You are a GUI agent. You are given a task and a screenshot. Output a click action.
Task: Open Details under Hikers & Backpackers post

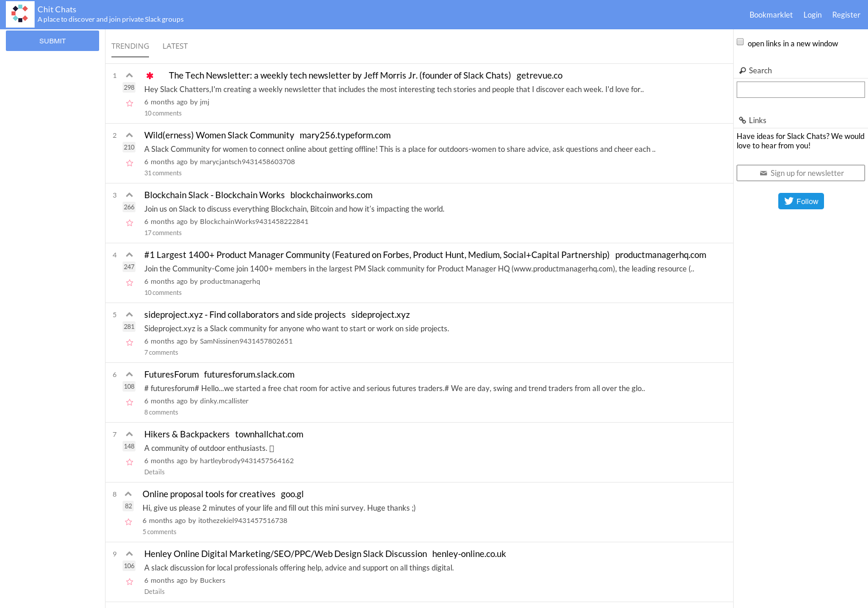[x=154, y=472]
